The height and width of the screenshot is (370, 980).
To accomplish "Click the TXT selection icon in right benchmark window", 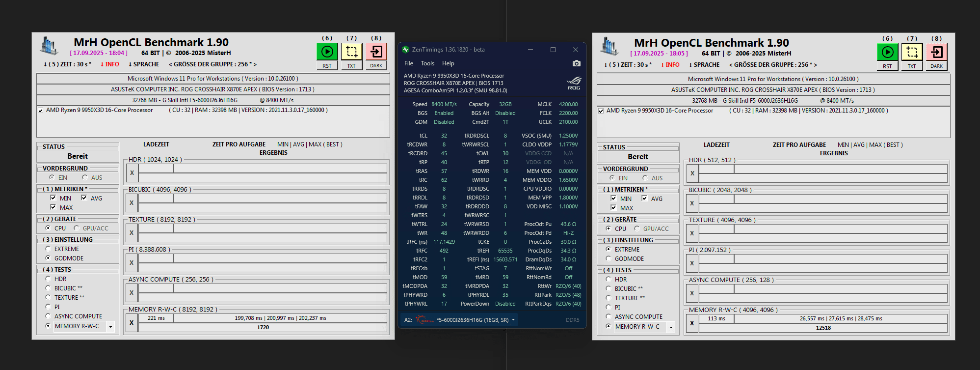I will pos(912,52).
